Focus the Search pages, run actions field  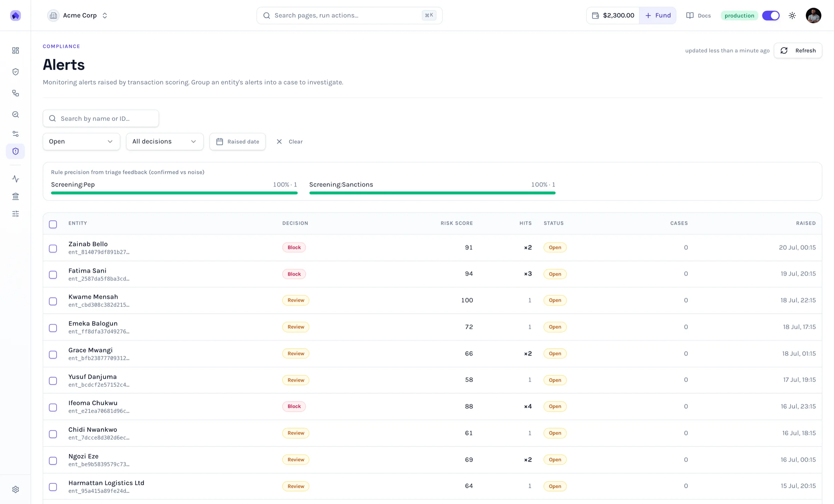pos(349,15)
